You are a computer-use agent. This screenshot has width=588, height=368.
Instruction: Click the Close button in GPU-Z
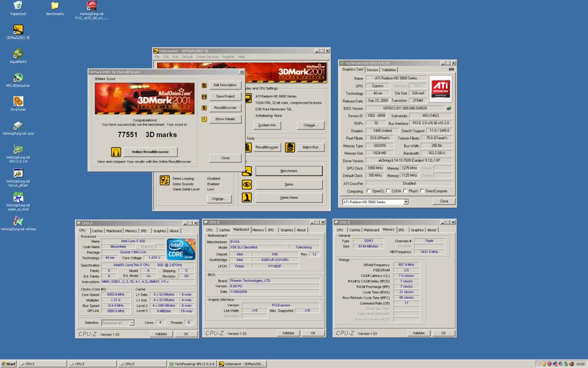[444, 201]
